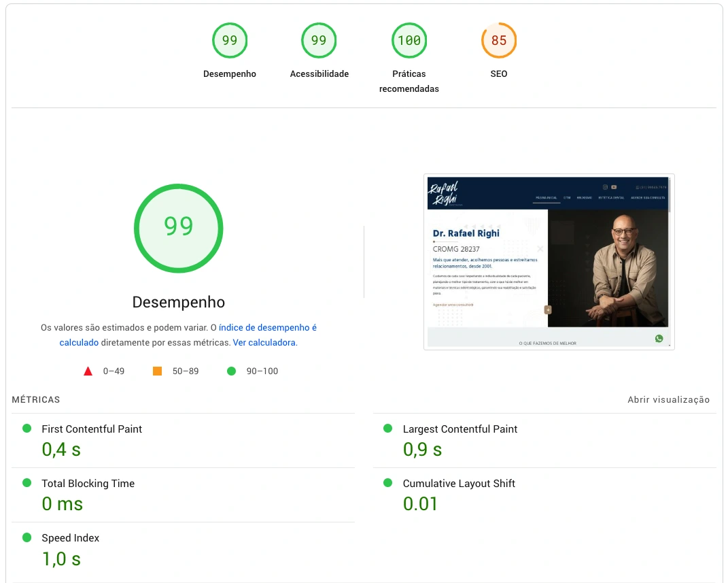The width and height of the screenshot is (728, 583).
Task: Click the Instagram icon in the site preview
Action: pos(604,187)
